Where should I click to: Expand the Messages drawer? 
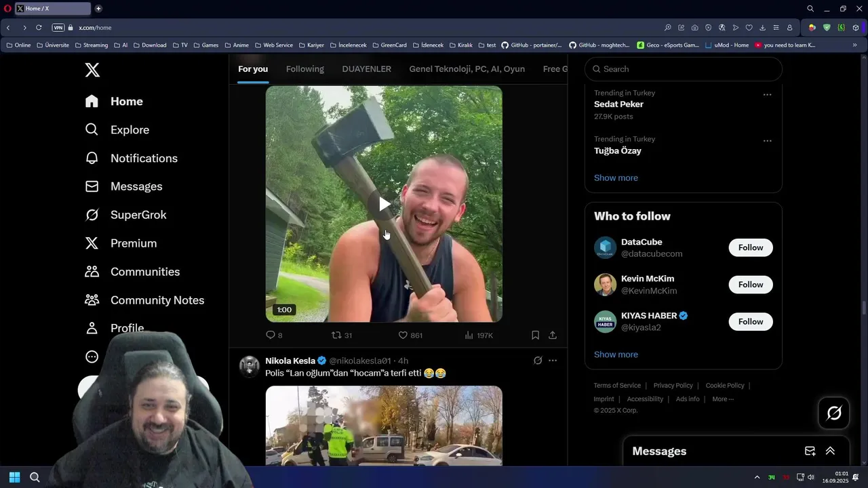pyautogui.click(x=830, y=451)
